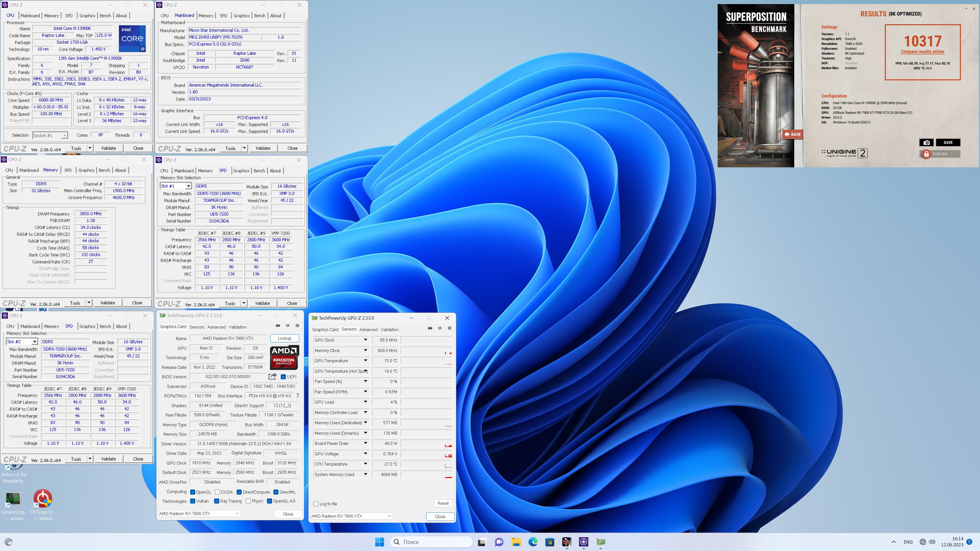Open Microsoft Store from taskbar

[x=550, y=542]
